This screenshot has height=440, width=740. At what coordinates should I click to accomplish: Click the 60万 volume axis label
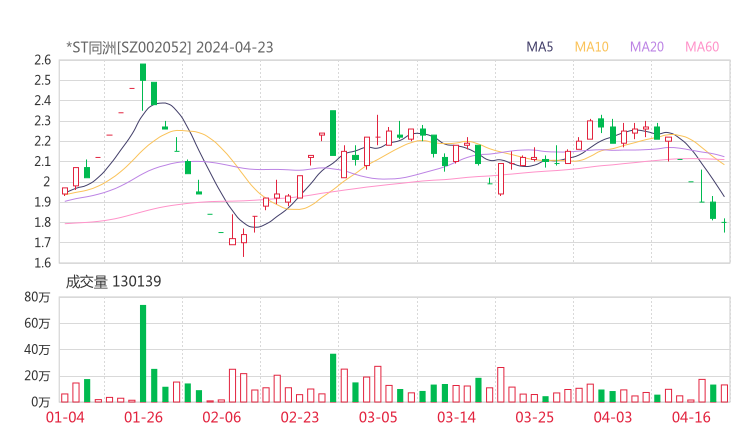pyautogui.click(x=37, y=323)
